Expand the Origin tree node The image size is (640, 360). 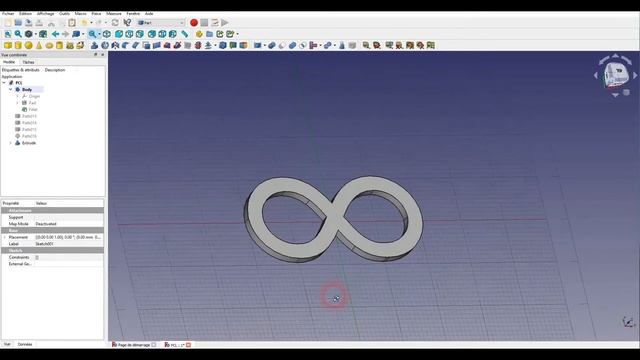click(18, 96)
